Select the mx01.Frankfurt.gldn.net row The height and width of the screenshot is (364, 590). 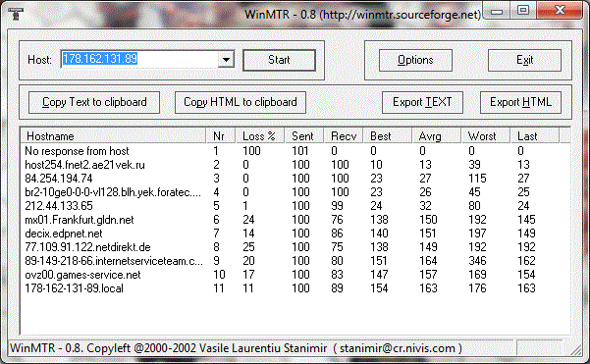[x=295, y=220]
